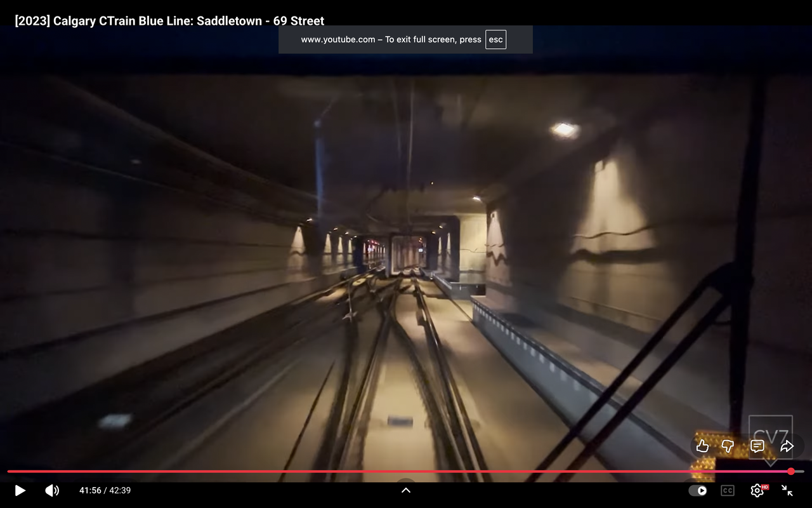
Task: Click the 41:56 / 42:39 time display
Action: 105,490
